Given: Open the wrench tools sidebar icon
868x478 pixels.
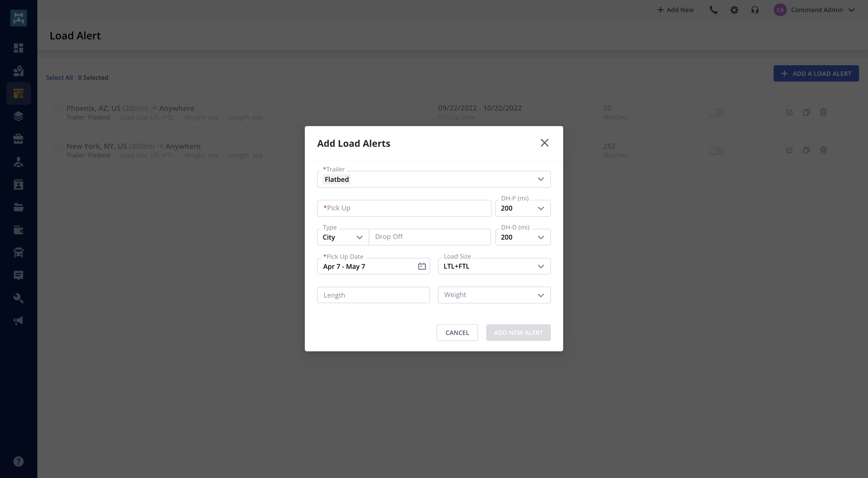Looking at the screenshot, I should coord(19,298).
